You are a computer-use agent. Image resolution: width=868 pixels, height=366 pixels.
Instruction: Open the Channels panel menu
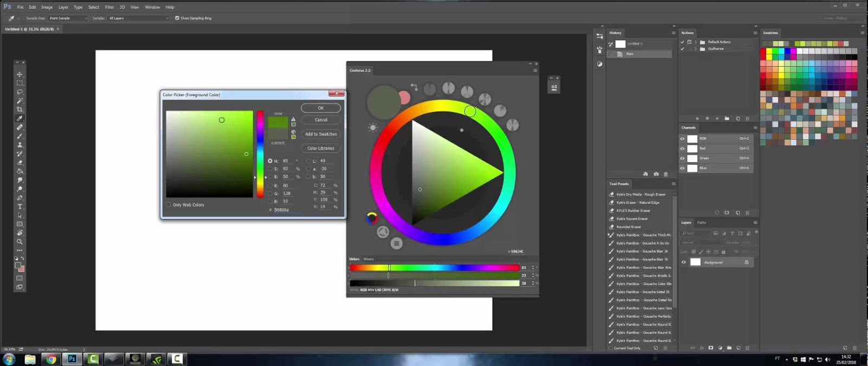(755, 127)
